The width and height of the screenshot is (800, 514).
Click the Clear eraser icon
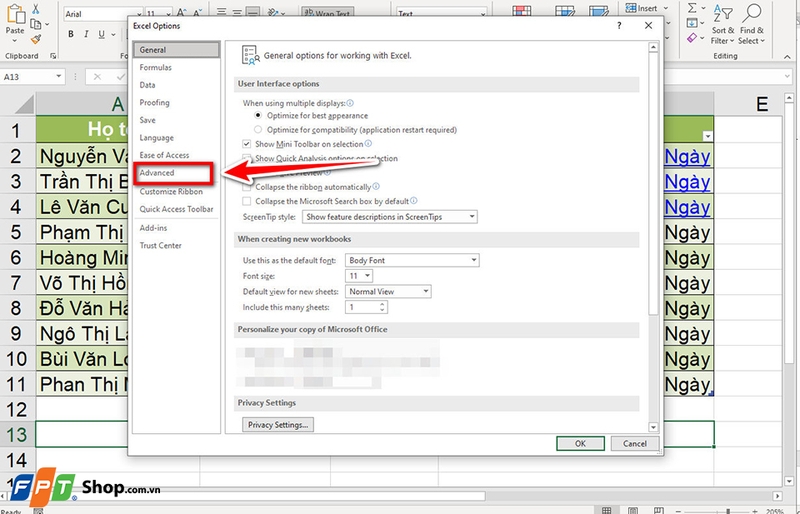point(692,38)
